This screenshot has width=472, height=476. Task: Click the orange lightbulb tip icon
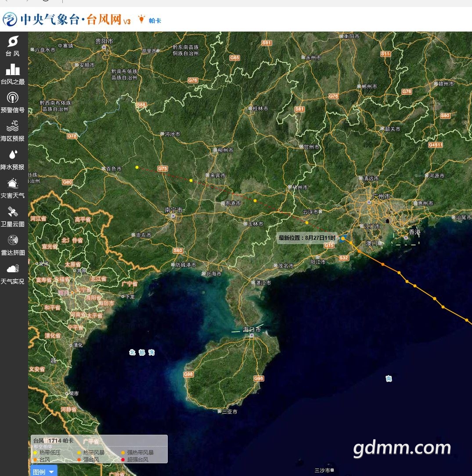(141, 19)
